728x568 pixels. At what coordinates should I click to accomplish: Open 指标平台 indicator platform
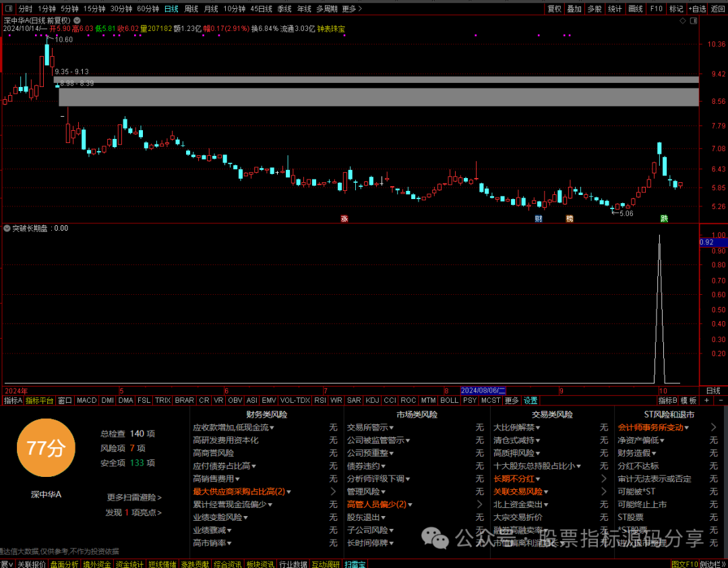click(40, 401)
